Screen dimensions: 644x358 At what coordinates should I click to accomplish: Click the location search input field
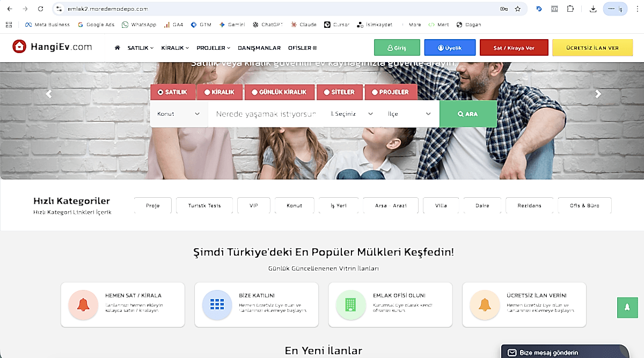click(x=266, y=114)
